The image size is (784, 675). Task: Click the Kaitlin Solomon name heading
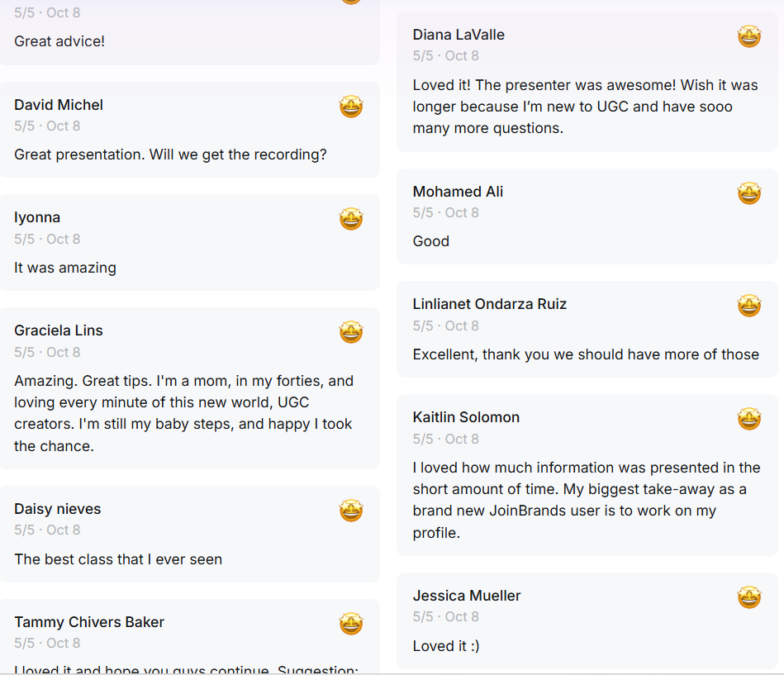(x=466, y=417)
